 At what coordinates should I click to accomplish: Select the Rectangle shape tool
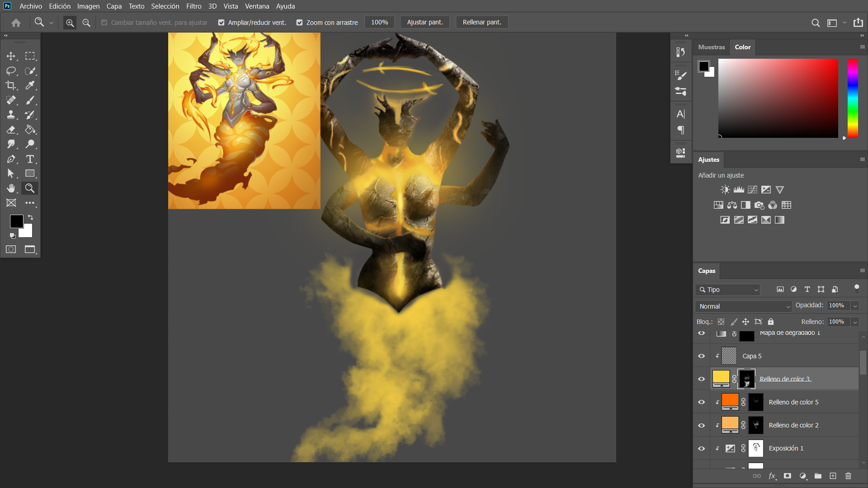pos(30,174)
